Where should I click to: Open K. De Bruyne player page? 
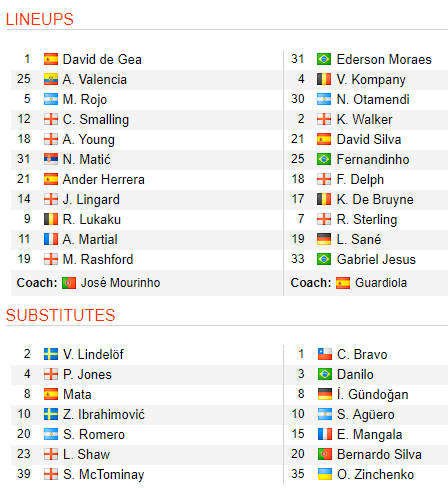(375, 199)
